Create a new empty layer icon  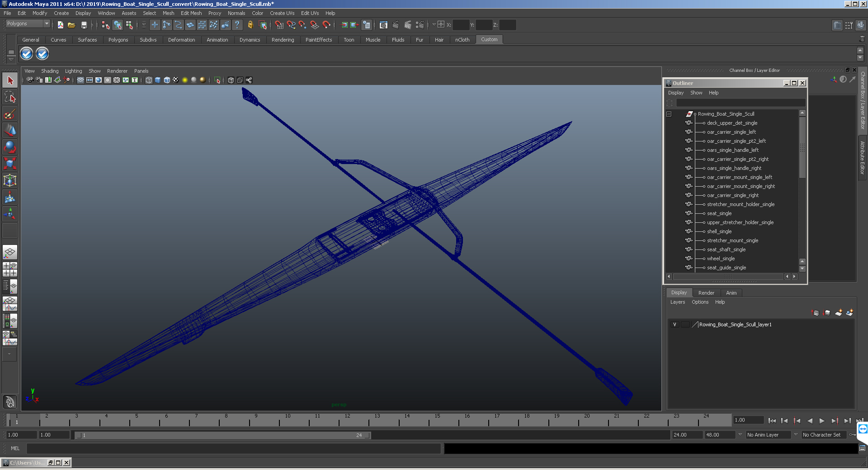pos(839,312)
